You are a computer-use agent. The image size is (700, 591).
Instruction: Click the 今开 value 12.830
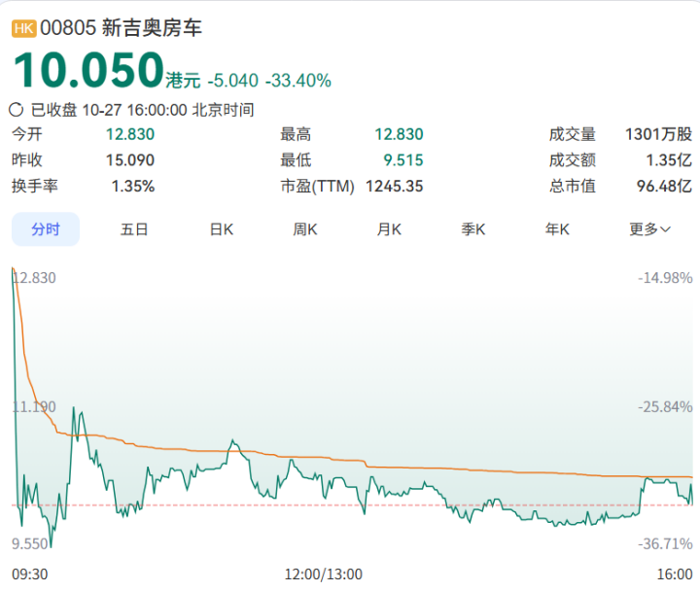tap(130, 134)
